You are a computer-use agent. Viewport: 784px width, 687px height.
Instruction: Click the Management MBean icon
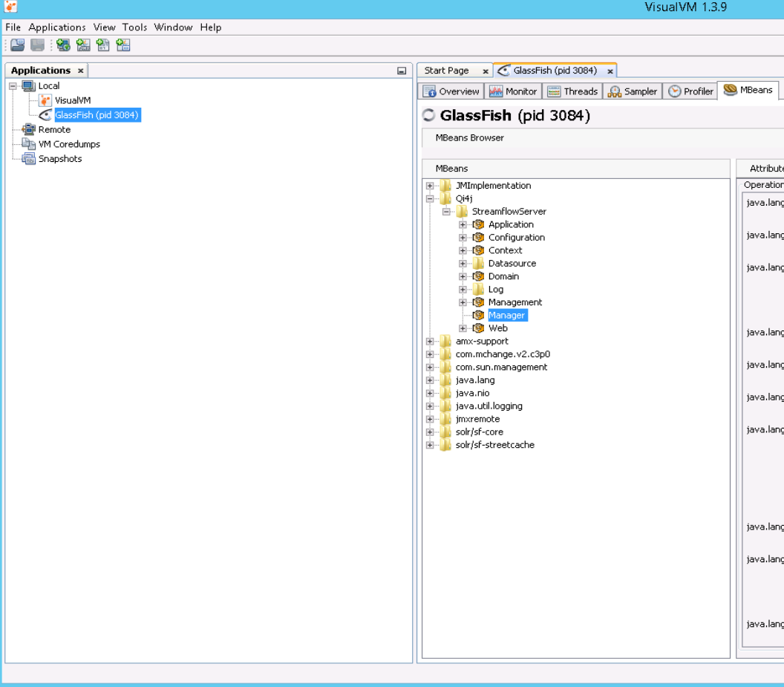click(x=479, y=302)
